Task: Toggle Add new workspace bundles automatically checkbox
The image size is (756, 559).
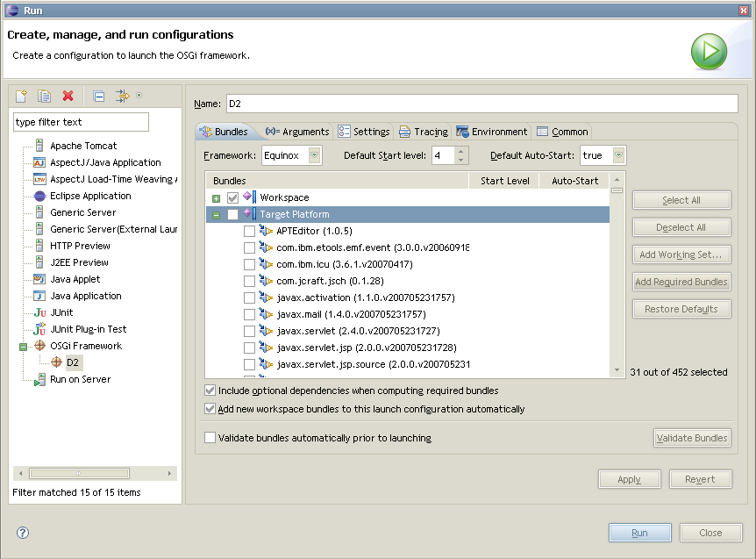Action: pyautogui.click(x=210, y=409)
